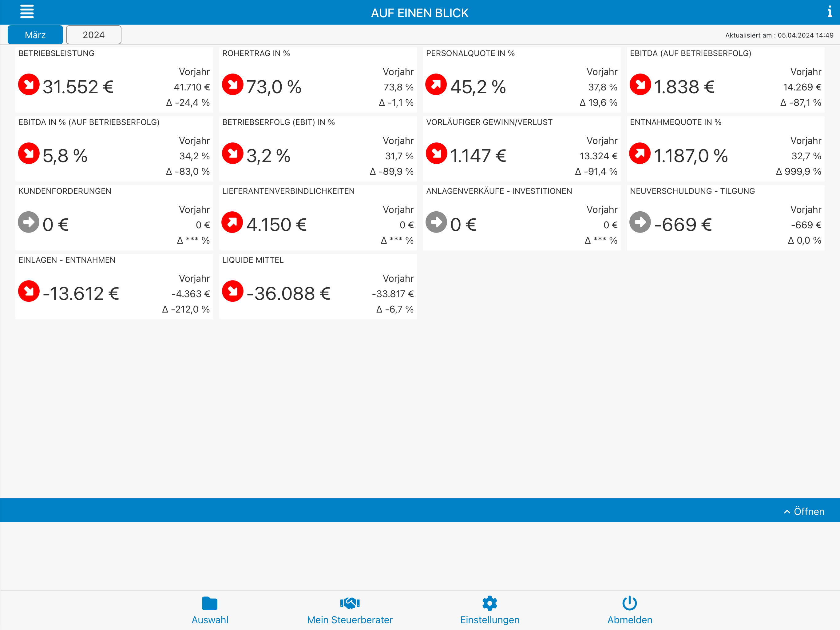This screenshot has height=630, width=840.
Task: Click the gray arrow icon beside Kundenforderungen
Action: [x=29, y=222]
